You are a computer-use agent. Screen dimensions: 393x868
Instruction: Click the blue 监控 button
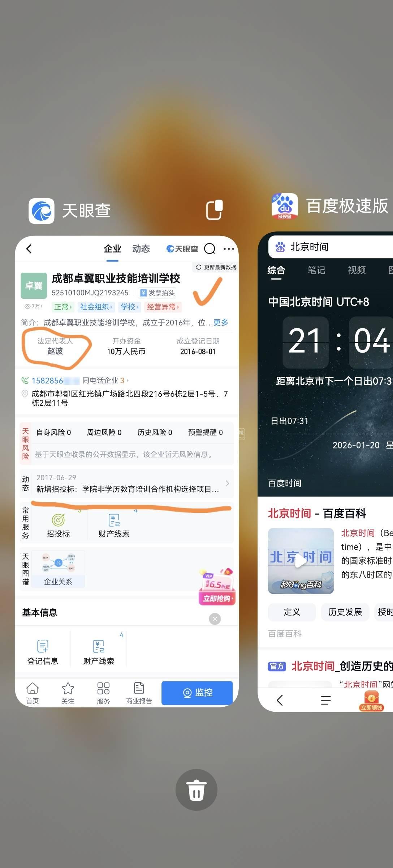point(197,693)
